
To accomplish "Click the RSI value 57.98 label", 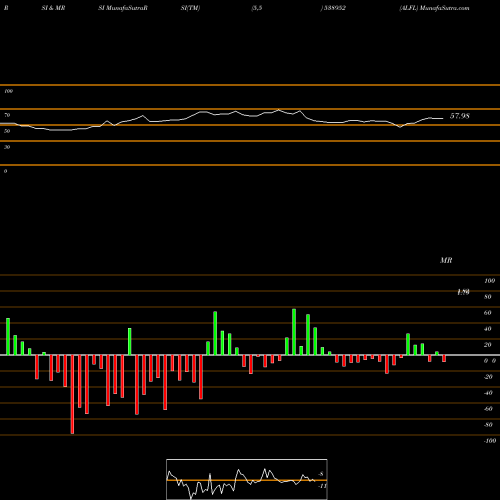I will (460, 116).
